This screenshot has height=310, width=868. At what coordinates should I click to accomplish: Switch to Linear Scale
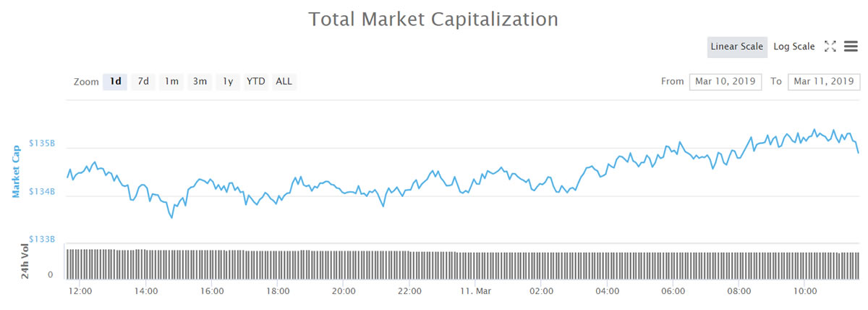[736, 46]
